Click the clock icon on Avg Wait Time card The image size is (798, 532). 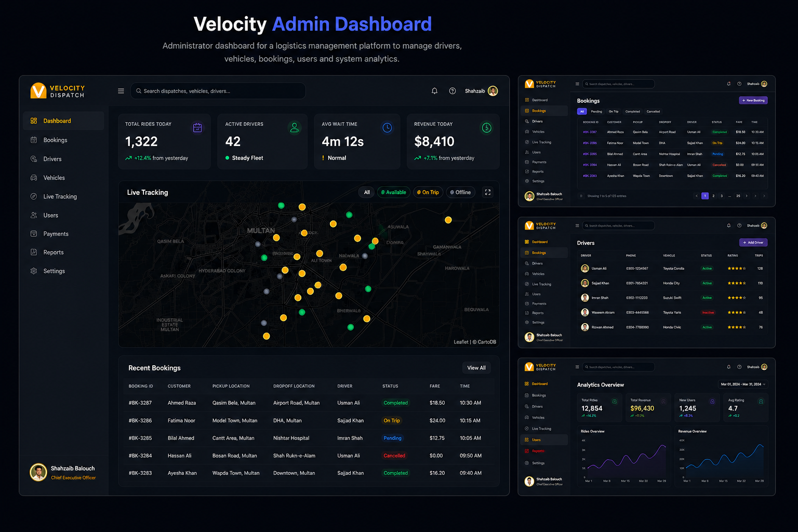click(x=387, y=128)
